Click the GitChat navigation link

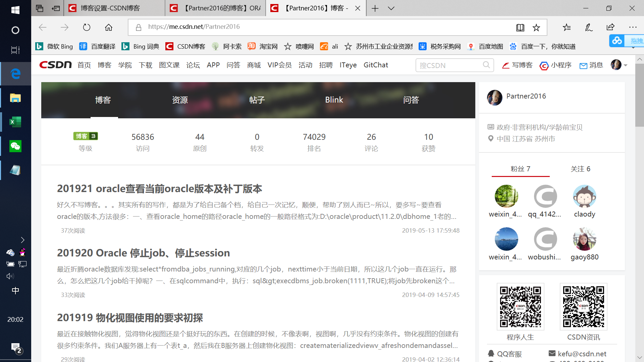click(375, 65)
